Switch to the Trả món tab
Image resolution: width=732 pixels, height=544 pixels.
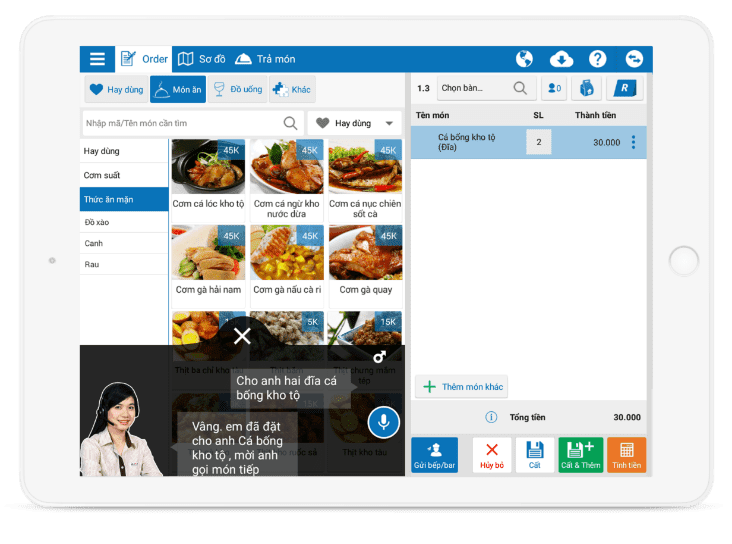pyautogui.click(x=265, y=59)
